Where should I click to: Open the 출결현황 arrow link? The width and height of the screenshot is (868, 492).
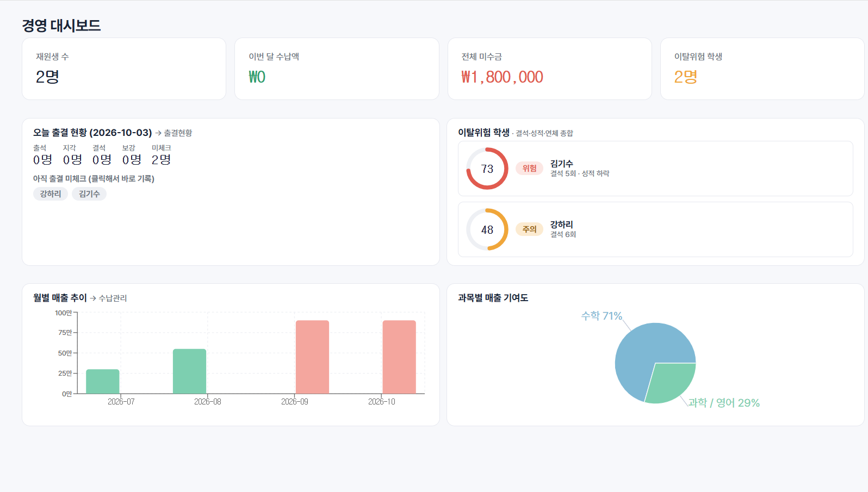coord(173,133)
